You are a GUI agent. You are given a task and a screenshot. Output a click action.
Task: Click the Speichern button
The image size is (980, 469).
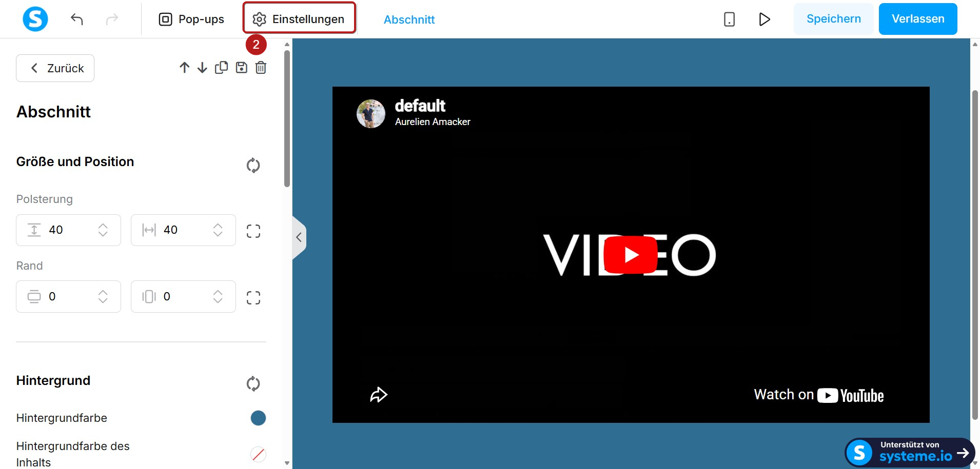(834, 19)
